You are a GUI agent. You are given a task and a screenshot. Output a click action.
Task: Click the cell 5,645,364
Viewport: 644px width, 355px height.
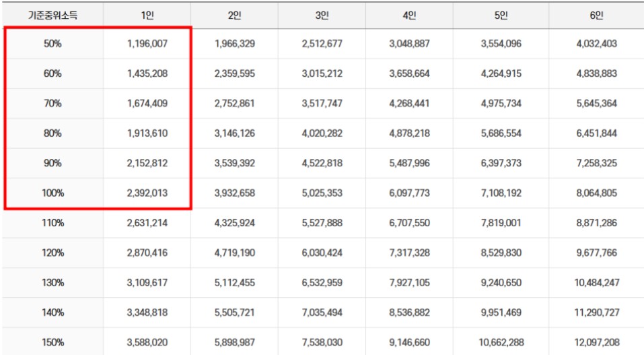pos(596,103)
